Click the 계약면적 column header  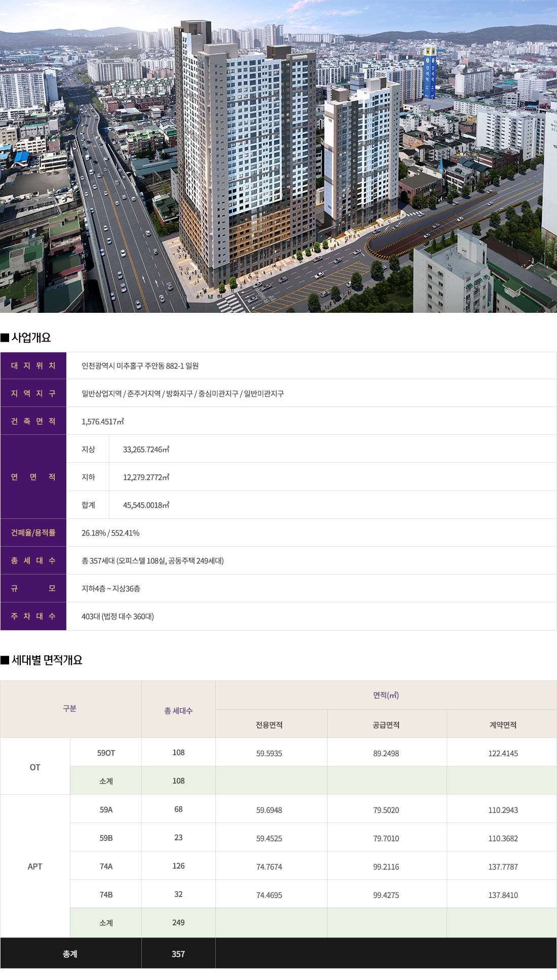tap(502, 725)
